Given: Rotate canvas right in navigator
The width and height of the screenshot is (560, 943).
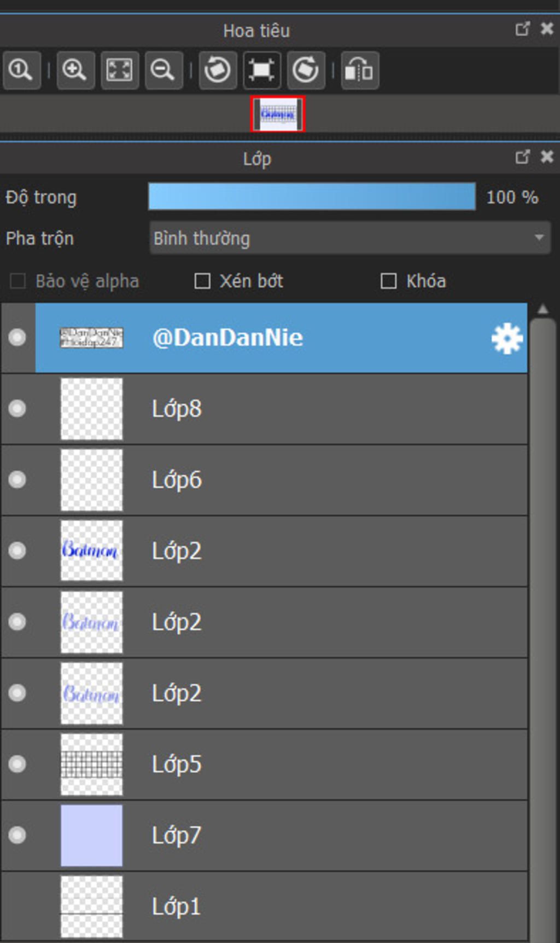Looking at the screenshot, I should pos(305,70).
